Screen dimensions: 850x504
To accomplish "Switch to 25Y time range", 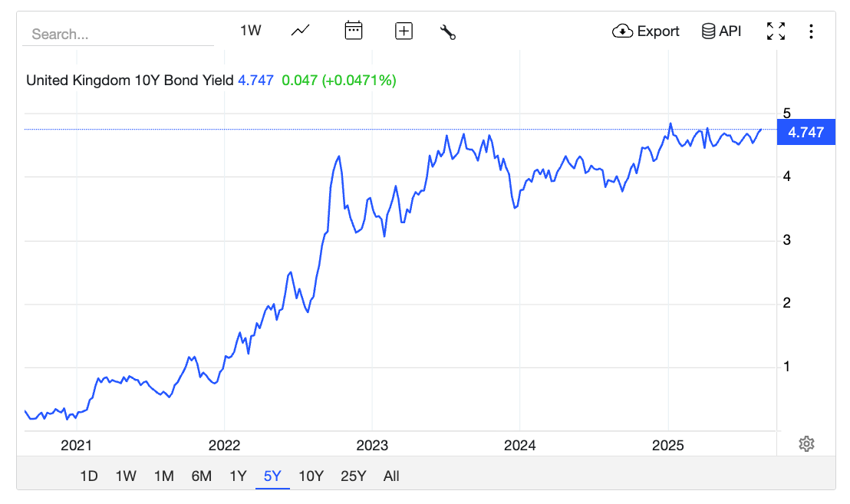I will pyautogui.click(x=353, y=476).
